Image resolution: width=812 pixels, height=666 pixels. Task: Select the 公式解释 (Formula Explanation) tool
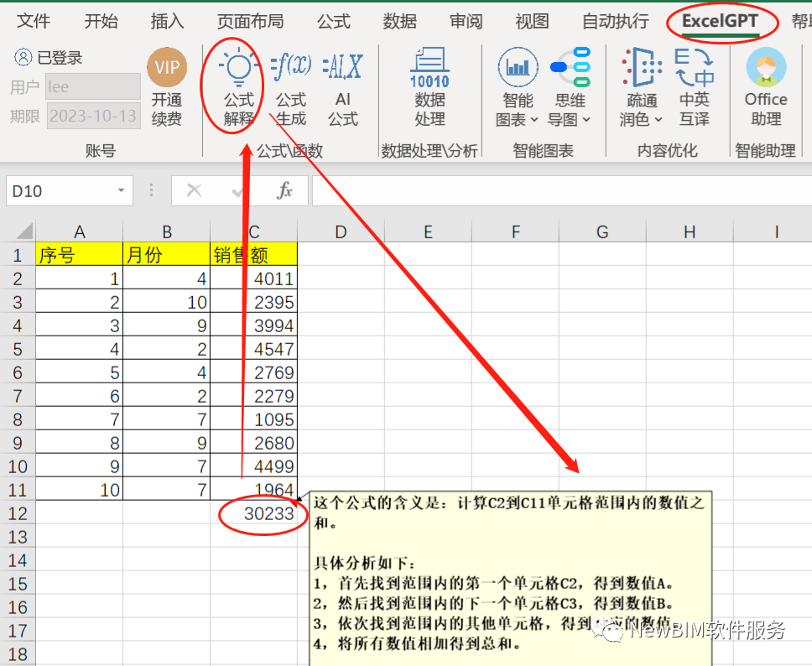(239, 88)
